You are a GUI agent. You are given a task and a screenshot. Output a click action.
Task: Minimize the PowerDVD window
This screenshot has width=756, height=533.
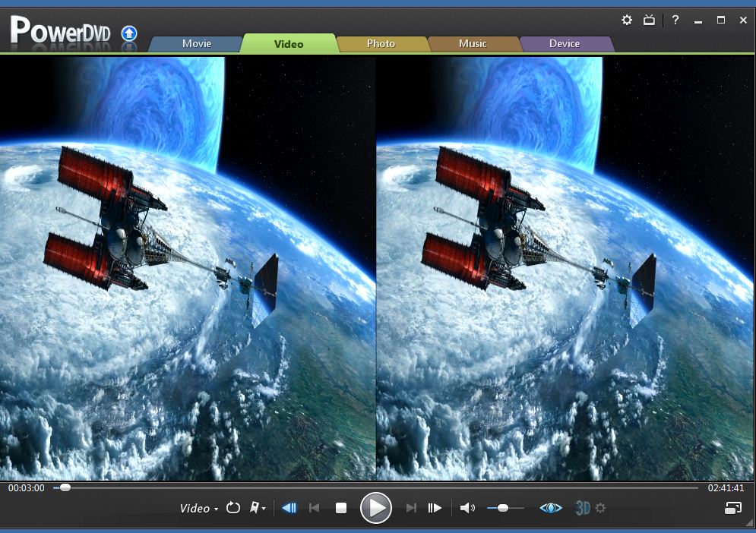698,20
